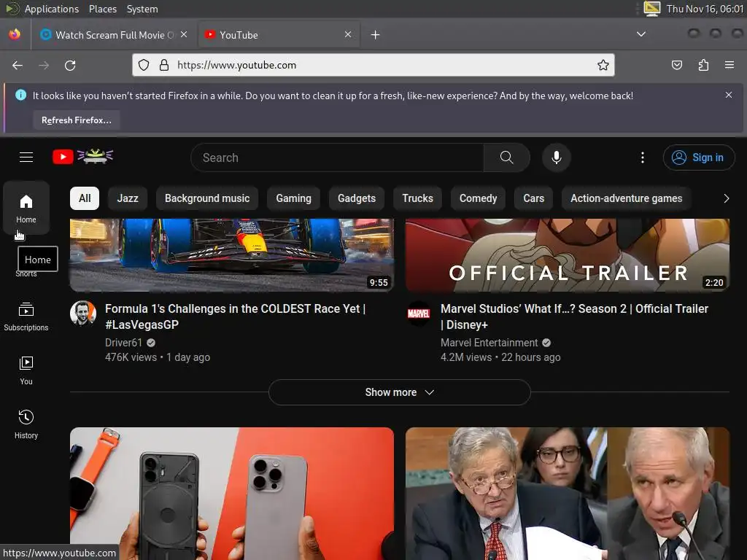Click the YouTube search field
Screen dimensions: 747x560
(337, 157)
